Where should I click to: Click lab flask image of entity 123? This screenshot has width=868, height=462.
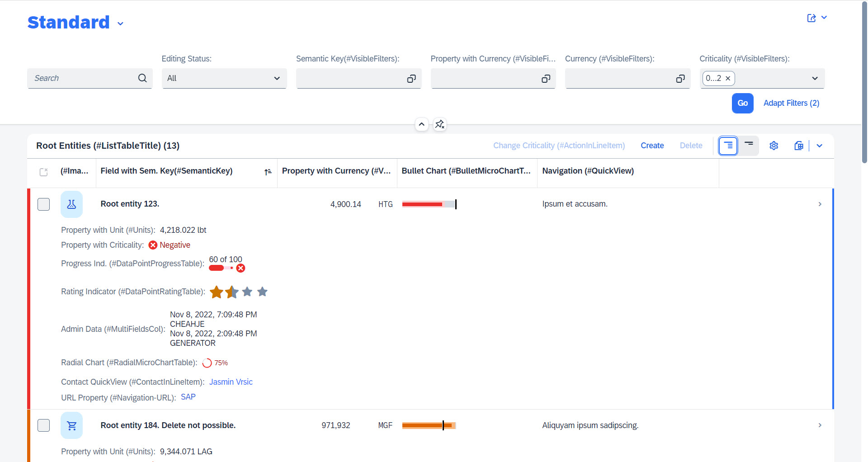[x=71, y=204]
